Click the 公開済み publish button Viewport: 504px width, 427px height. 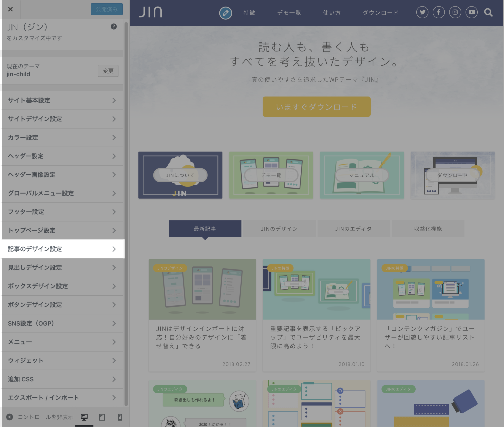coord(107,9)
